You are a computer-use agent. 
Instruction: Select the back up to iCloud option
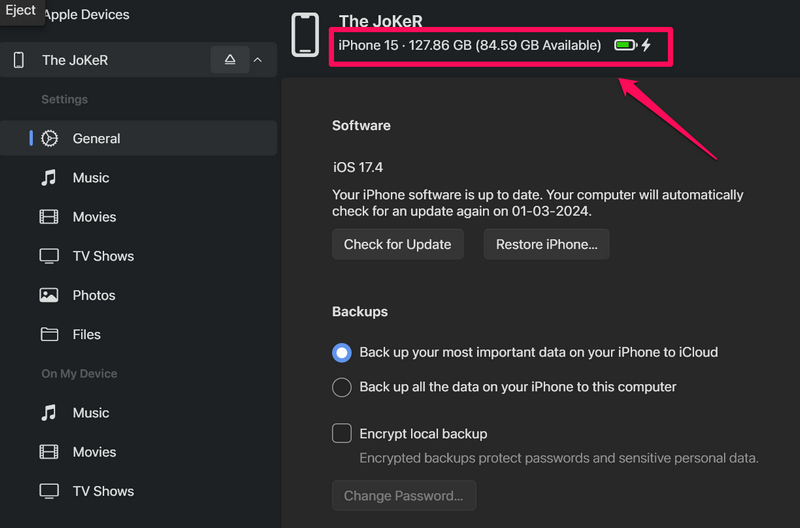(x=342, y=352)
